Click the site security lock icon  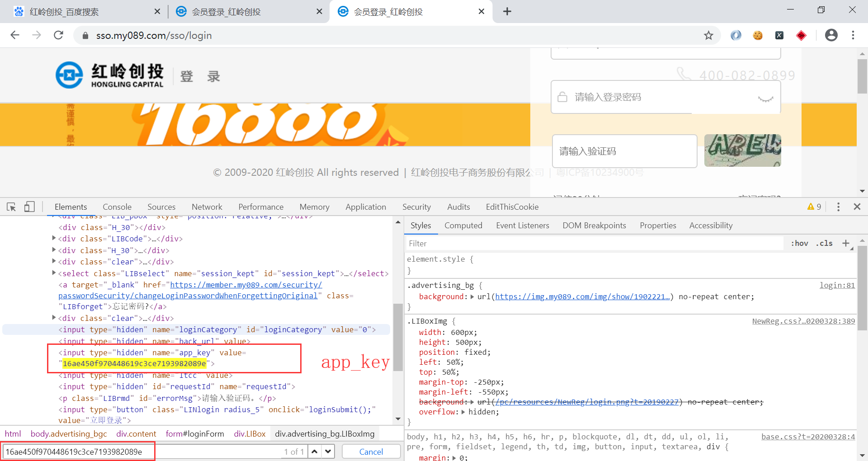[85, 35]
